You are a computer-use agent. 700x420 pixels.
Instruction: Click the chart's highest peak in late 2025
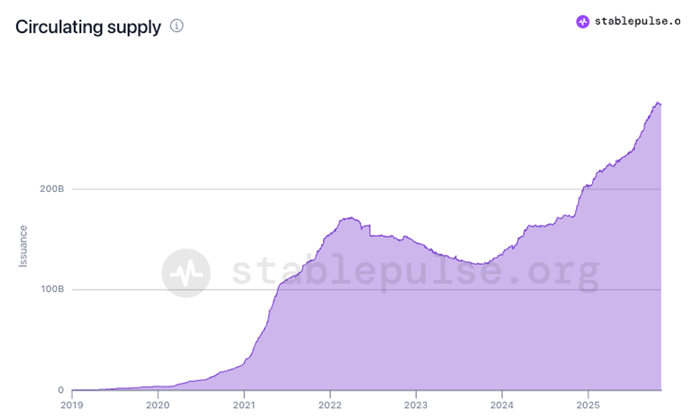pos(657,102)
